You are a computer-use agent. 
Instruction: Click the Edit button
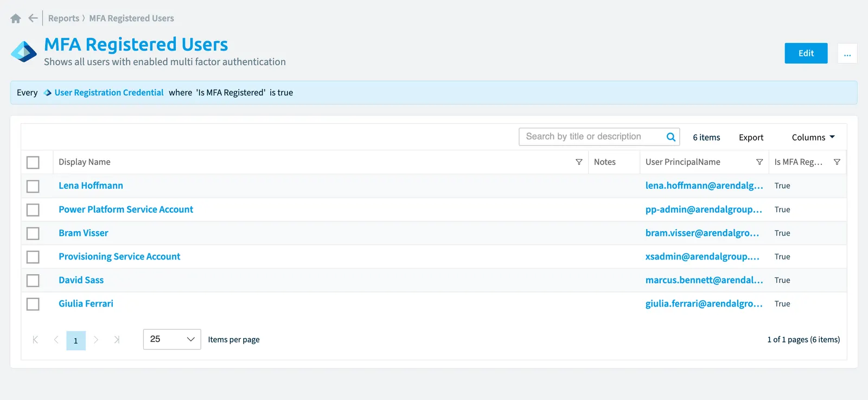pos(806,53)
